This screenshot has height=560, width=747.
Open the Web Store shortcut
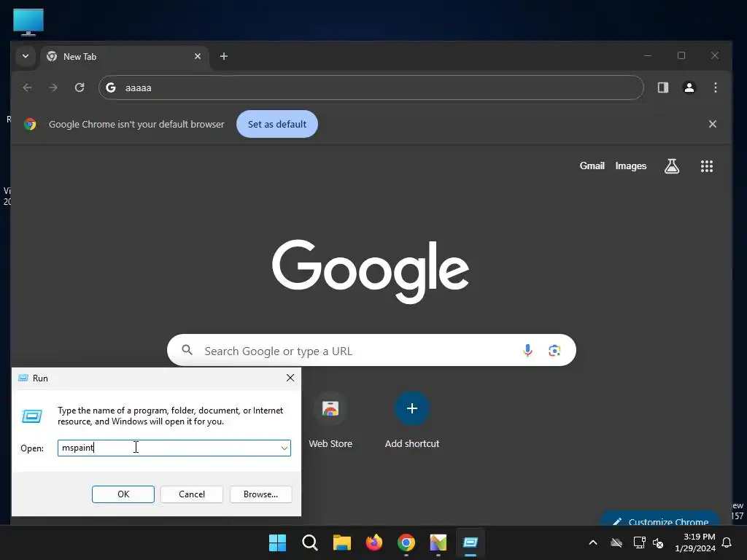(330, 420)
